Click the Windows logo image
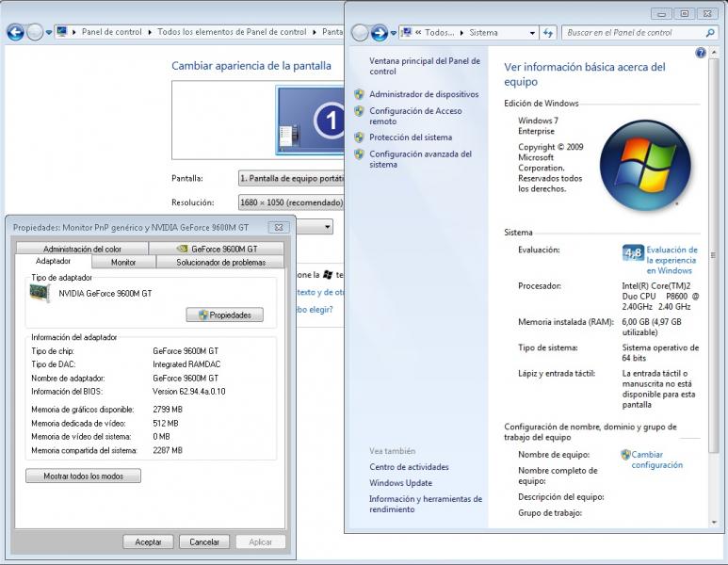 [644, 165]
